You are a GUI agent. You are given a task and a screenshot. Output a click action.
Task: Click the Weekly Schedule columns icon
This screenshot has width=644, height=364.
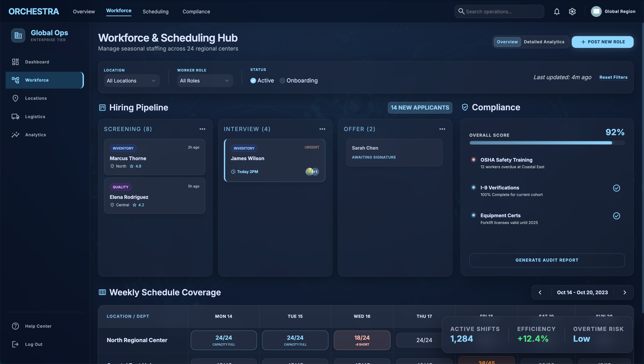[x=102, y=292]
